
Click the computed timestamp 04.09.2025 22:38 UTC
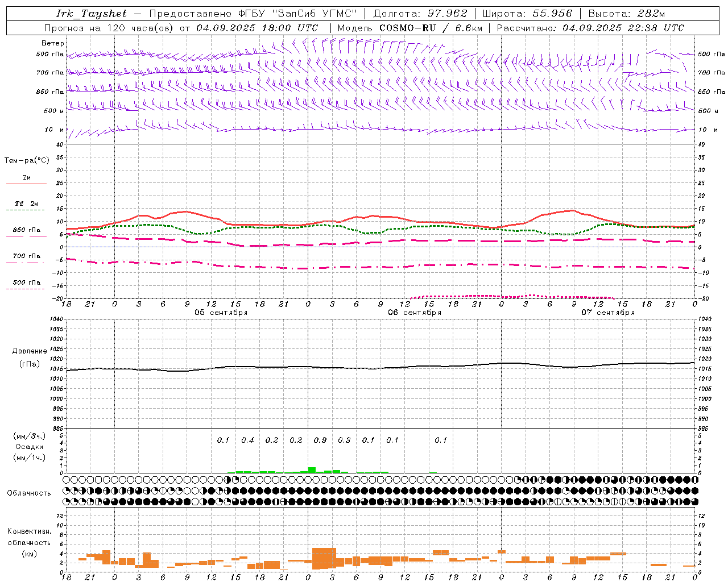(x=623, y=28)
